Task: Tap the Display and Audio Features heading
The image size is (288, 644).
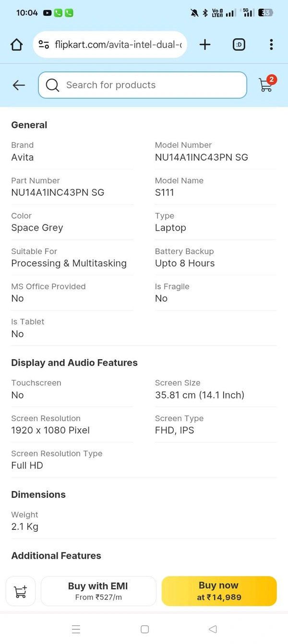Action: (74, 363)
